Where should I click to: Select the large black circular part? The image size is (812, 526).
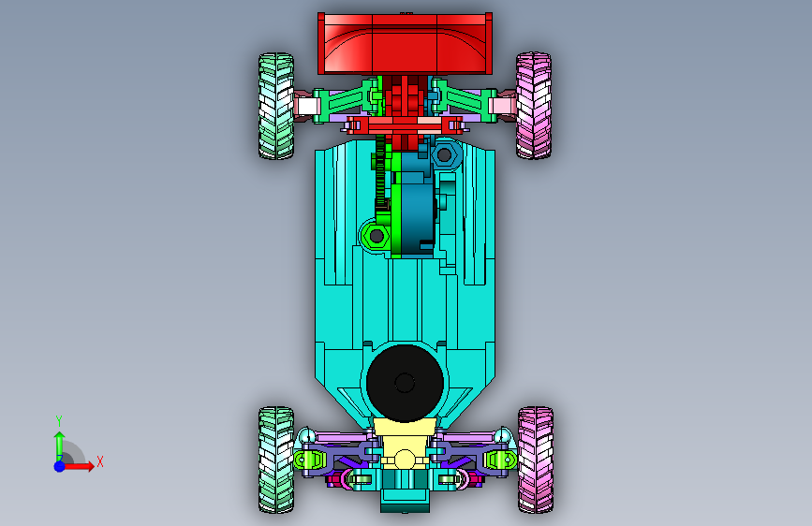click(405, 383)
